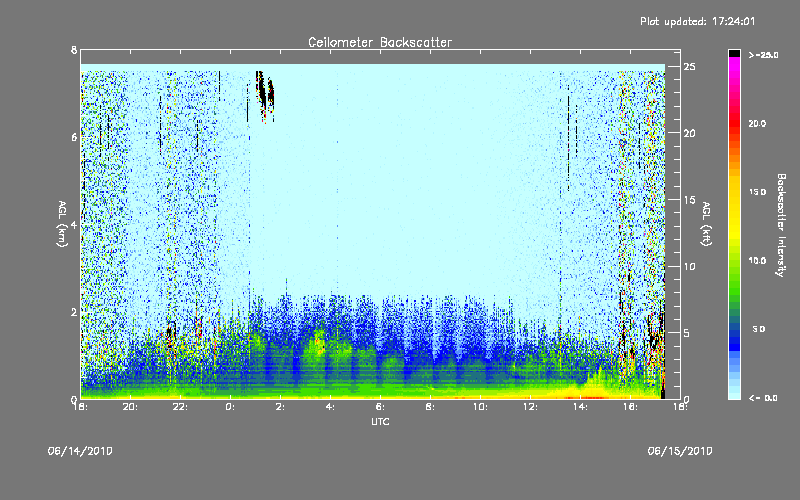Click the 'Backscatter Intensity' colorbar label

(x=781, y=225)
